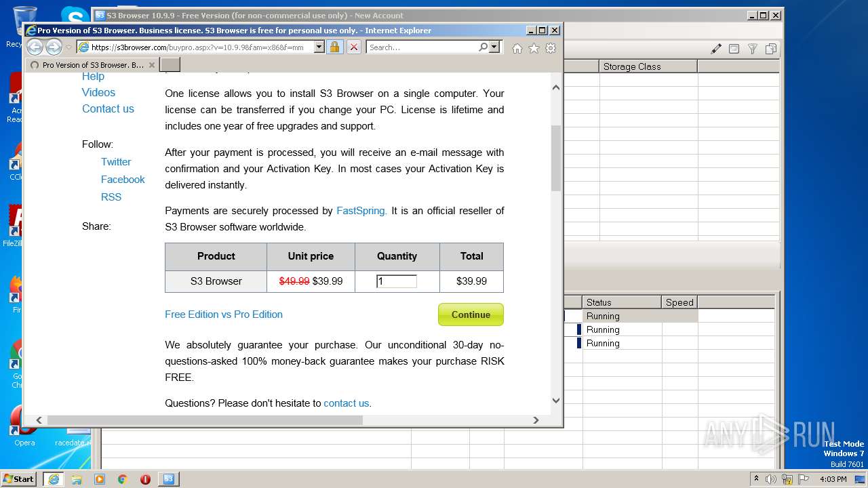Click the address bar URL field
This screenshot has height=488, width=868.
[x=197, y=47]
